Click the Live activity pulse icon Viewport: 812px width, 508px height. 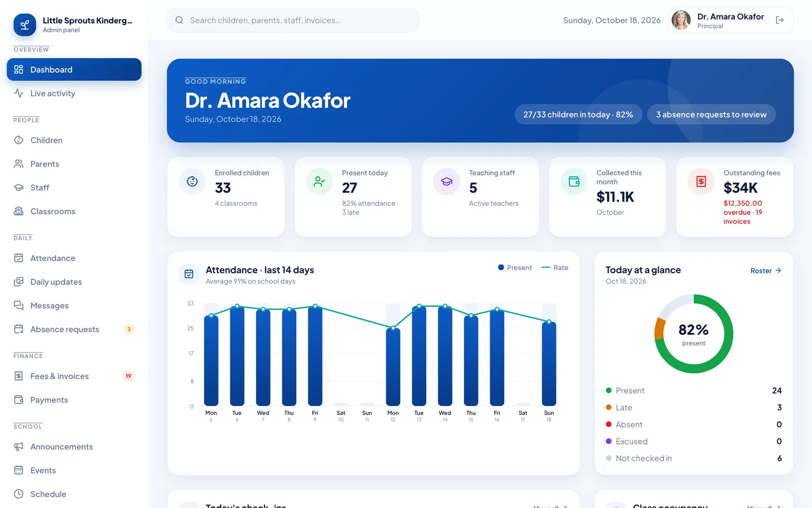(19, 93)
